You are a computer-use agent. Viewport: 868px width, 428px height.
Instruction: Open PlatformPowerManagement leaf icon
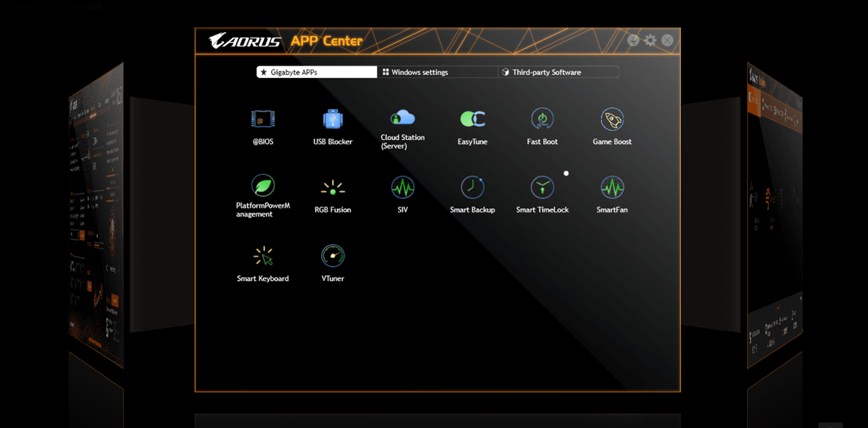click(x=263, y=186)
